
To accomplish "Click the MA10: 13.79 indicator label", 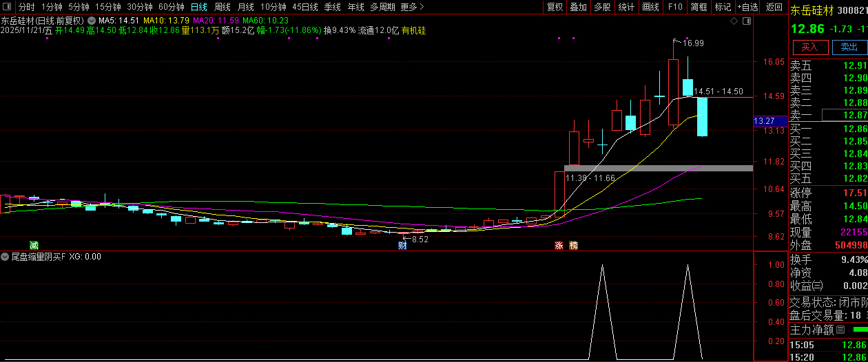I will (x=166, y=21).
